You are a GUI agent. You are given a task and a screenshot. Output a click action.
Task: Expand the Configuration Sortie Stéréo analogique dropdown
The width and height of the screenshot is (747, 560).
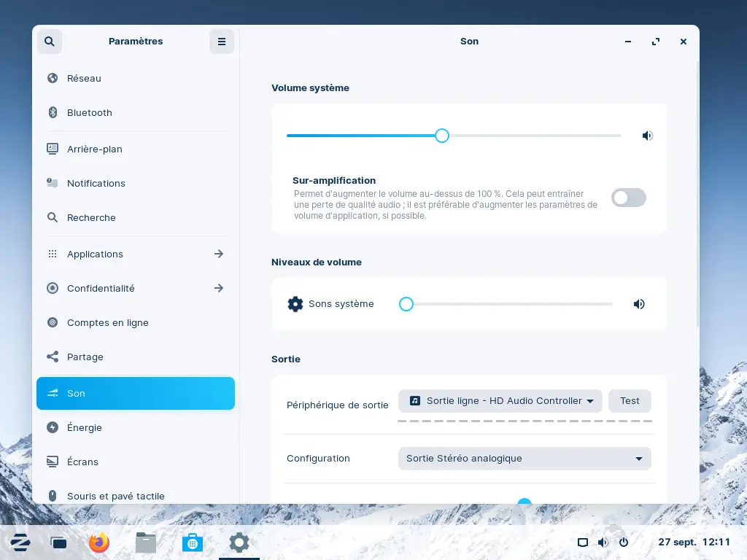(x=524, y=459)
